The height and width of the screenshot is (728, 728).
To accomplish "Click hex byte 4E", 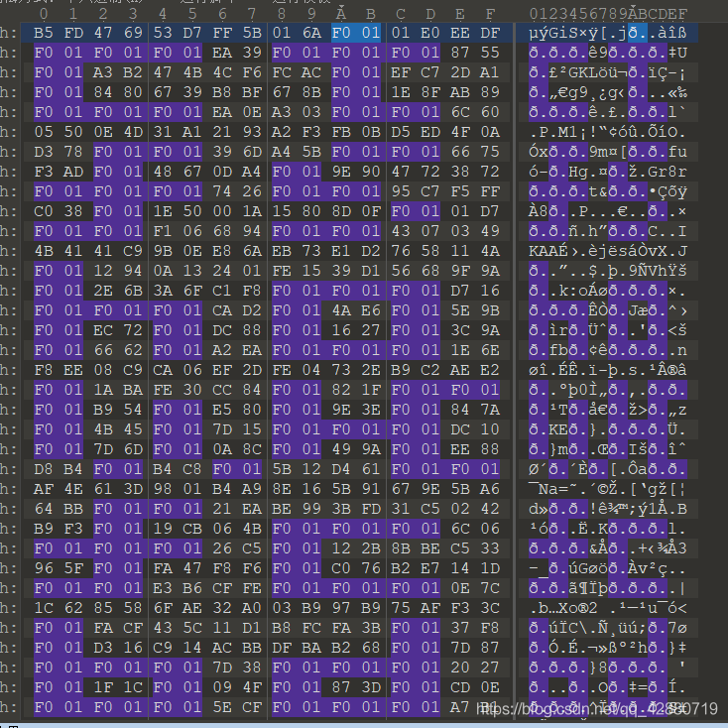I will tap(73, 489).
